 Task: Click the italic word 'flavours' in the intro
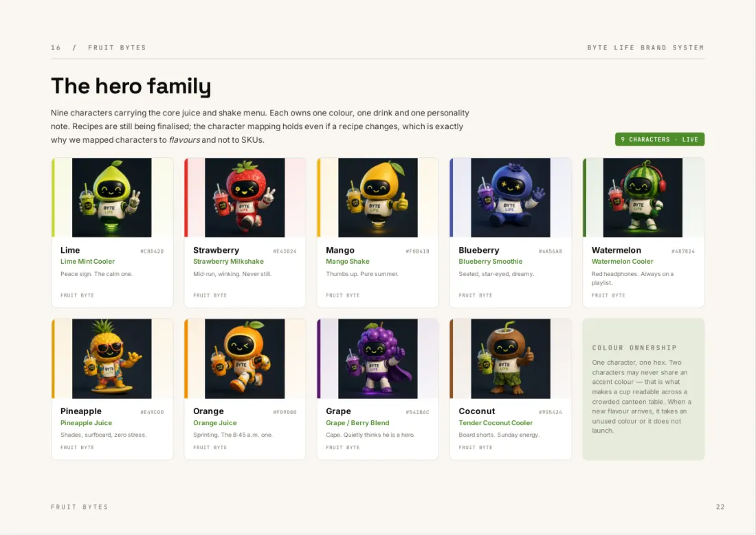(x=184, y=140)
